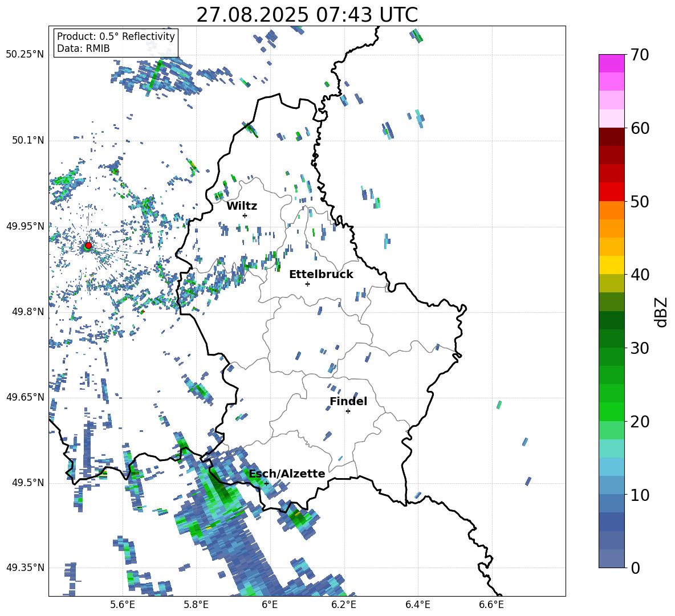This screenshot has height=616, width=675.
Task: Click the magenta top colorbar segment
Action: tap(612, 63)
